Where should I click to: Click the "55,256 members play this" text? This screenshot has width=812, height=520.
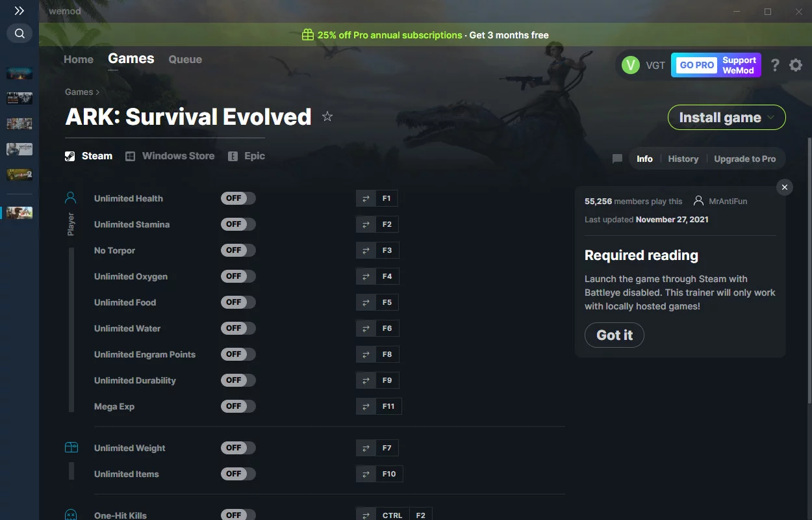633,201
